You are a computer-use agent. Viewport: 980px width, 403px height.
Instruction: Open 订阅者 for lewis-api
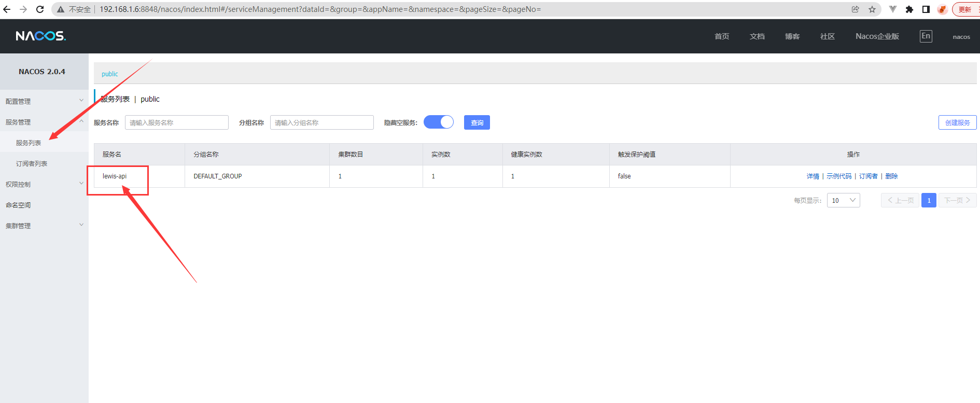tap(869, 176)
